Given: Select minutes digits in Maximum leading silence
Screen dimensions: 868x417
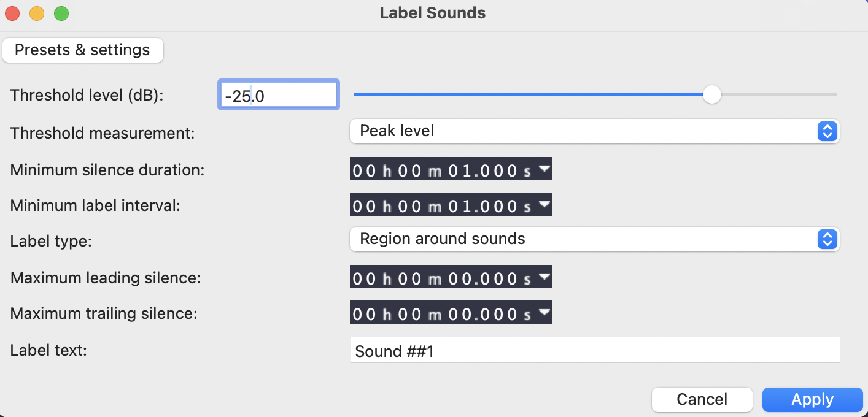Looking at the screenshot, I should (x=409, y=278).
